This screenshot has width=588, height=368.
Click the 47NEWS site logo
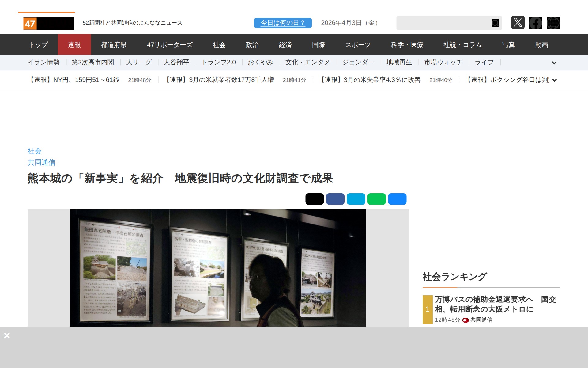[x=48, y=23]
